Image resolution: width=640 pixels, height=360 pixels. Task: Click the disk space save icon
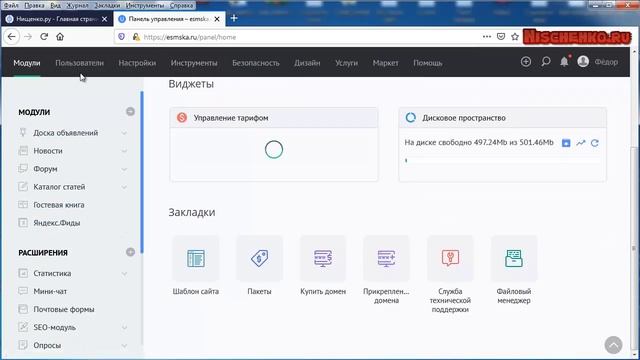(566, 143)
